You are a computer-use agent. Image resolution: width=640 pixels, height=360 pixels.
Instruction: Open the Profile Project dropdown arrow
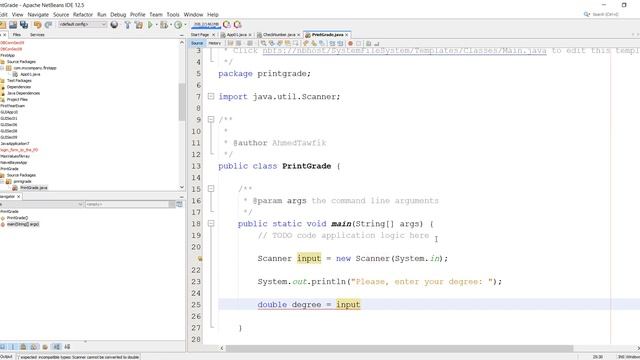(x=185, y=25)
